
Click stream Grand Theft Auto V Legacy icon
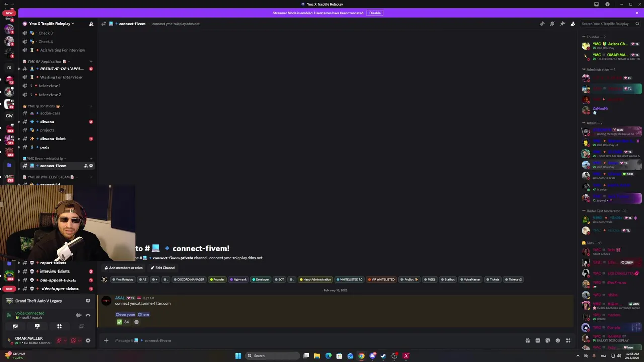[x=88, y=301]
